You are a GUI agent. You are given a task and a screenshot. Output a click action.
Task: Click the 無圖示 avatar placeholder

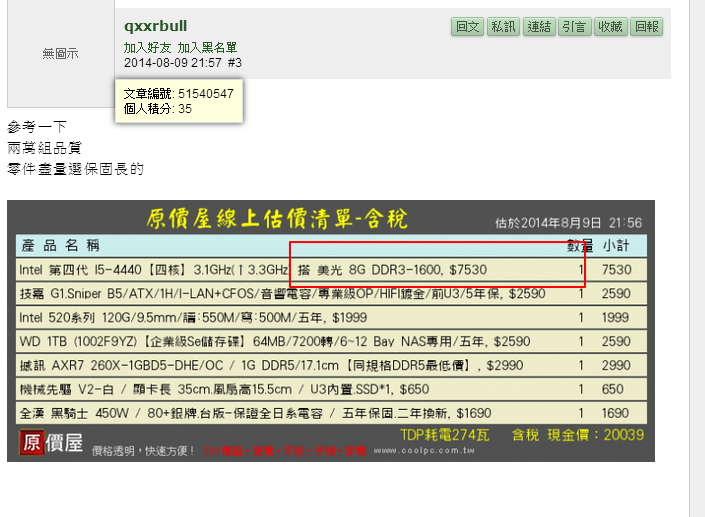pos(60,53)
